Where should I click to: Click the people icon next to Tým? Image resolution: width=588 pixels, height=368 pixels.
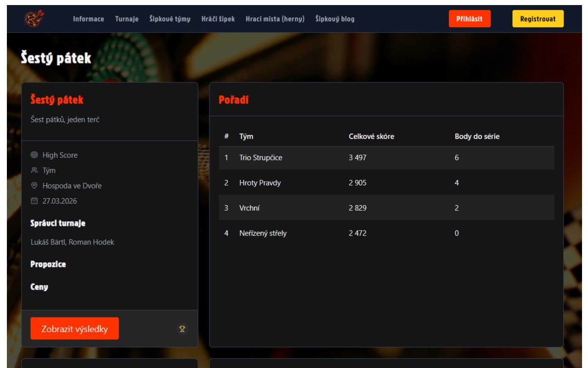(34, 171)
